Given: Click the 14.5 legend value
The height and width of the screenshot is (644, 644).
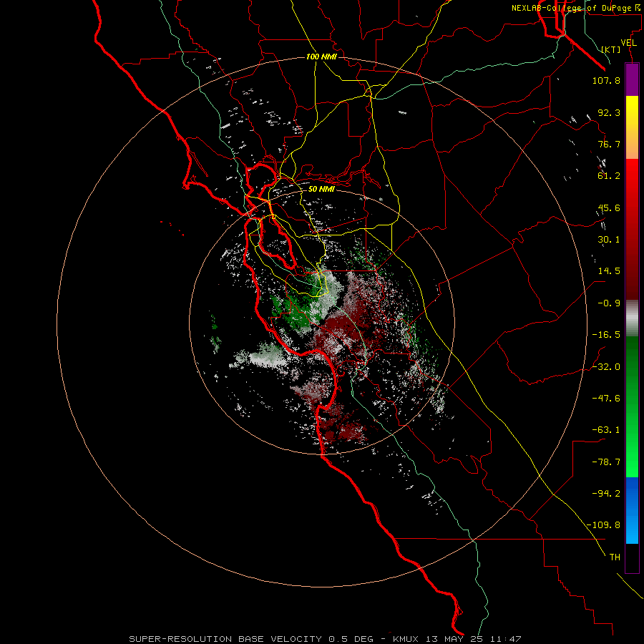Looking at the screenshot, I should coord(609,271).
